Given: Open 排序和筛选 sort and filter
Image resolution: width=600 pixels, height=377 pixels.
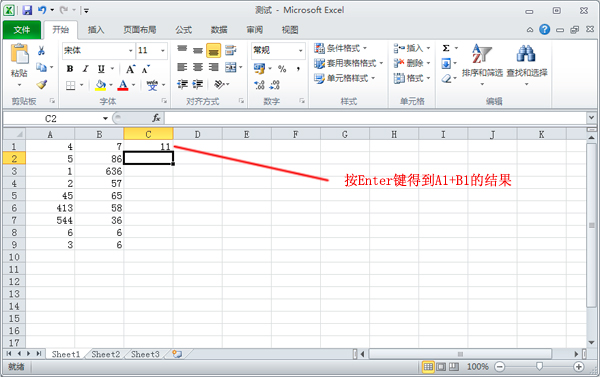Looking at the screenshot, I should (482, 64).
